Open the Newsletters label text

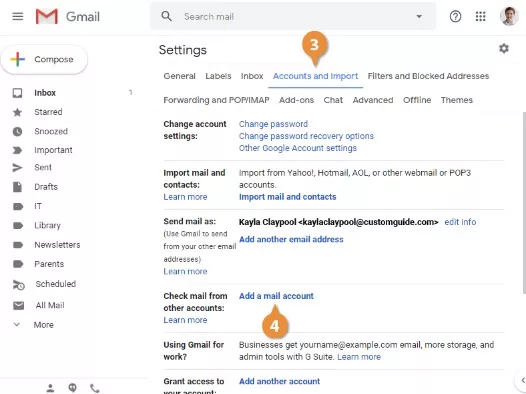pos(57,245)
